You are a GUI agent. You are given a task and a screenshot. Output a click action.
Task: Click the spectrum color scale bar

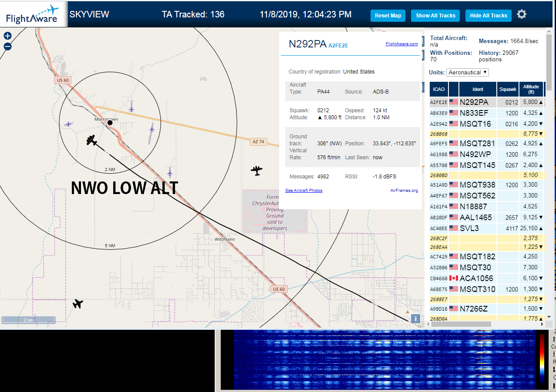[x=542, y=359]
